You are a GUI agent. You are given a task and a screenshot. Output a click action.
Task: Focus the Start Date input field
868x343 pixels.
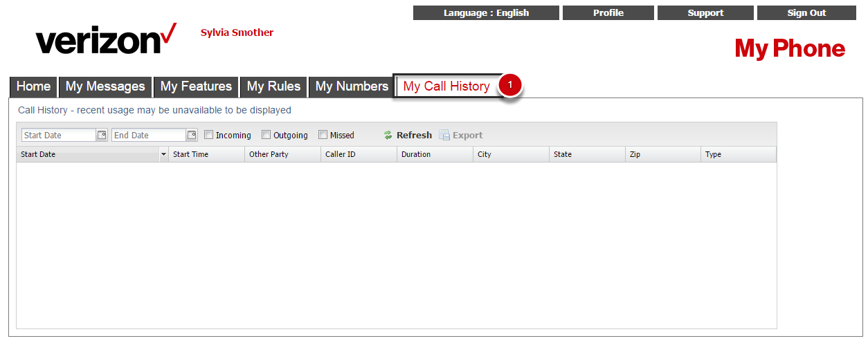(60, 135)
